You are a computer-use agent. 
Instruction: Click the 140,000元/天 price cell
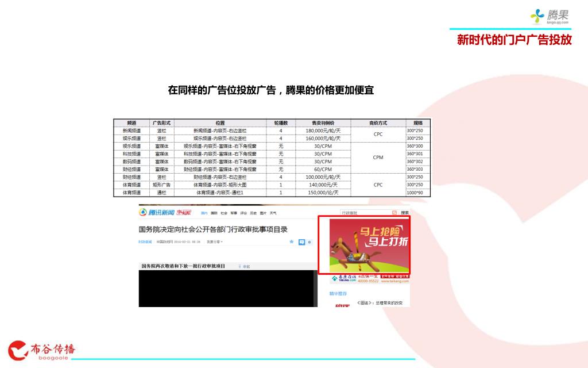pyautogui.click(x=323, y=185)
